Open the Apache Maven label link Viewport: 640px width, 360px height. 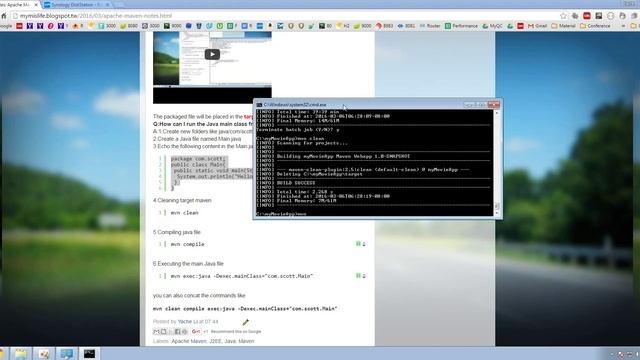(189, 341)
